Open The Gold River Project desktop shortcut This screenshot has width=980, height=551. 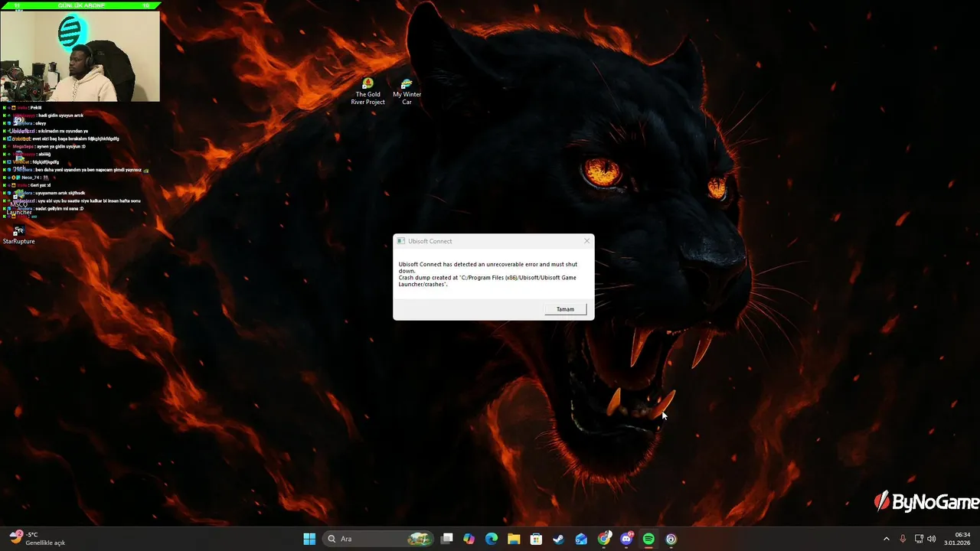pyautogui.click(x=368, y=92)
